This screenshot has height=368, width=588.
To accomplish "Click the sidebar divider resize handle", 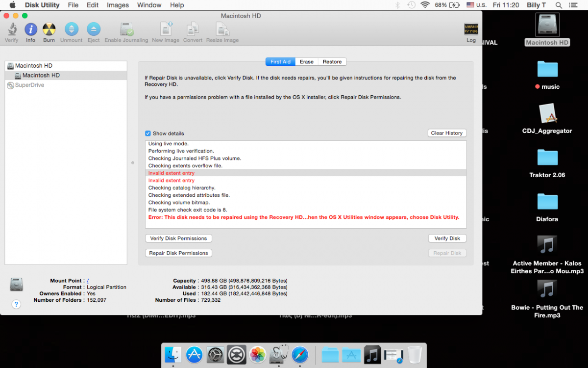I will 133,162.
